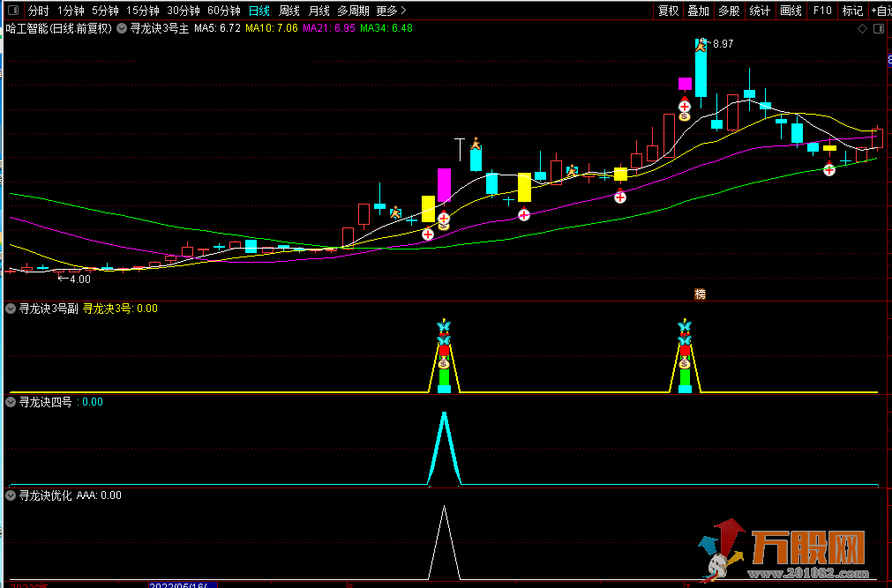This screenshot has height=588, width=892.
Task: Click the 叠加 overlay button
Action: click(x=699, y=11)
